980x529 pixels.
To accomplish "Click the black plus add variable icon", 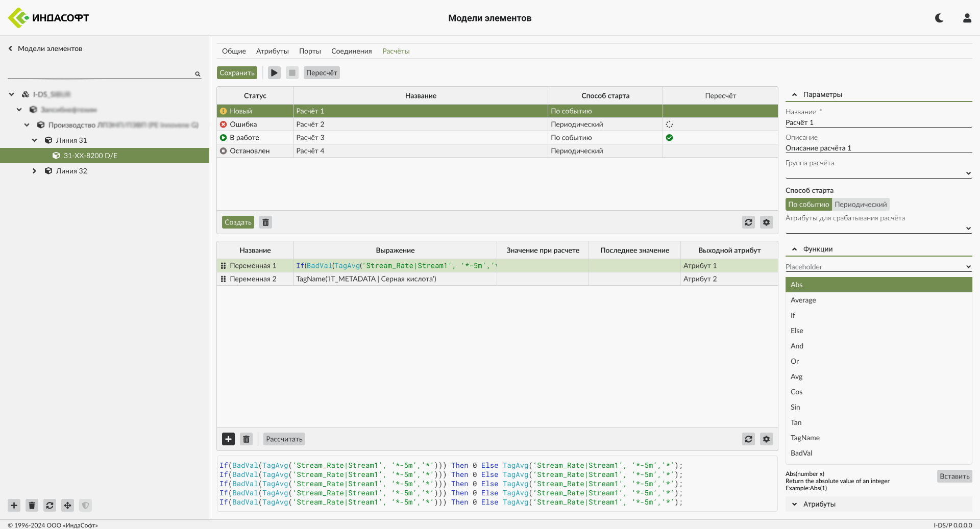I will tap(228, 439).
